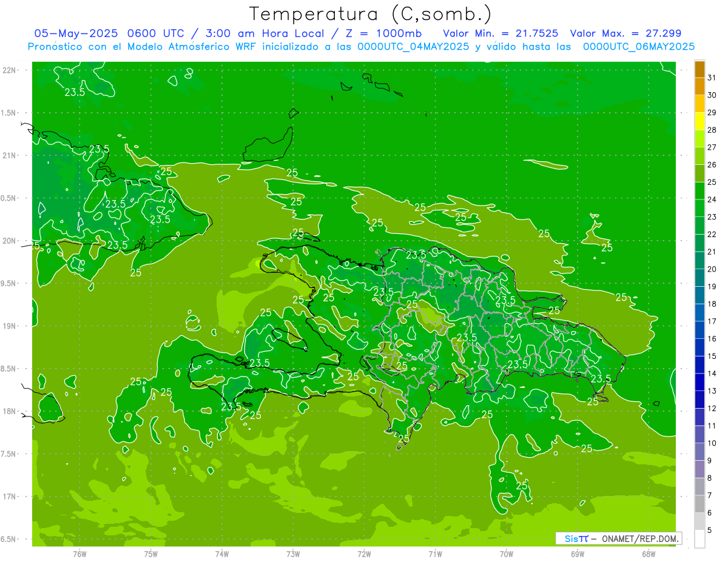Click the "ONAMET/REP.DOM." credit label
The width and height of the screenshot is (728, 562).
pos(639,538)
